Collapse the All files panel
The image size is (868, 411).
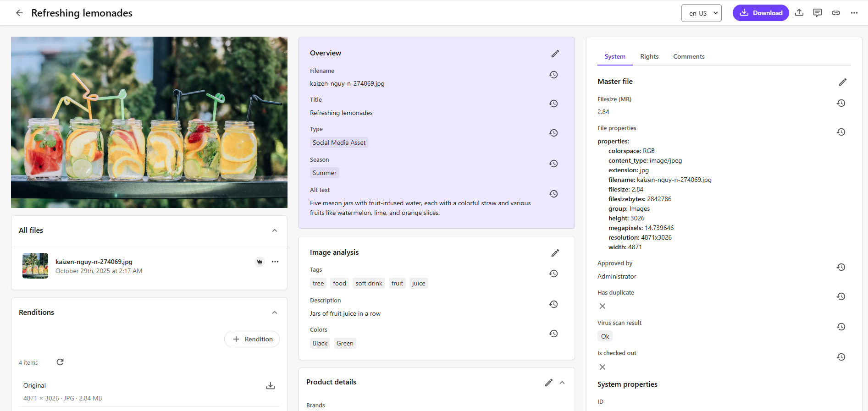click(x=275, y=230)
